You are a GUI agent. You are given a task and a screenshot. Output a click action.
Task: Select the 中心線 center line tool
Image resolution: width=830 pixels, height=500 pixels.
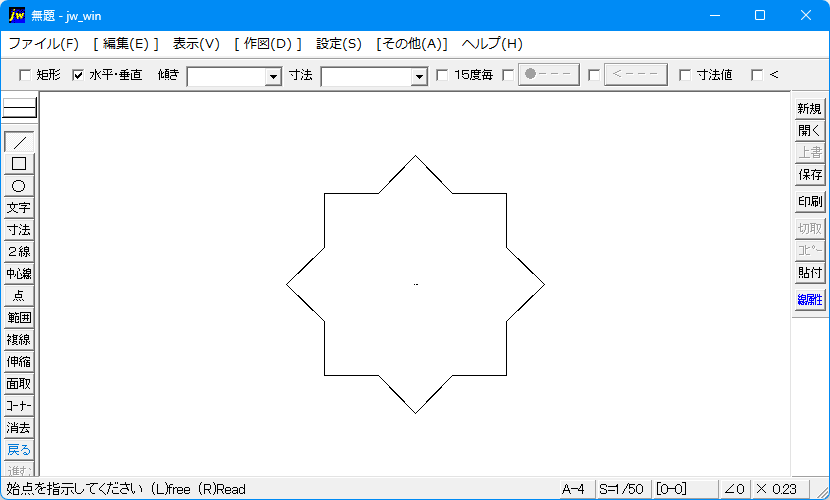pyautogui.click(x=19, y=274)
